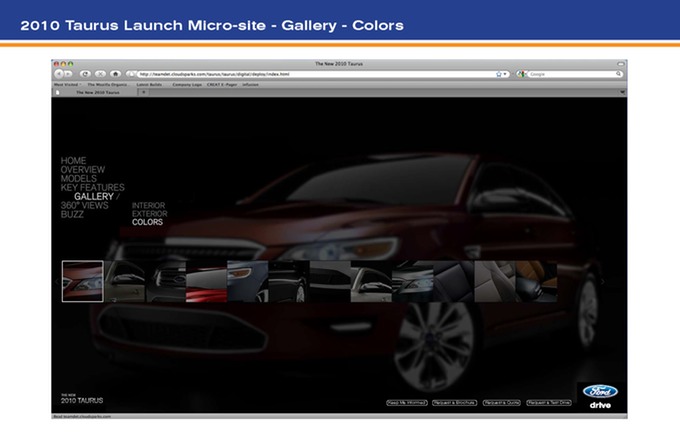Screen dimensions: 680x439
Task: Select the light beige seat thumbnail
Action: pyautogui.click(x=495, y=281)
